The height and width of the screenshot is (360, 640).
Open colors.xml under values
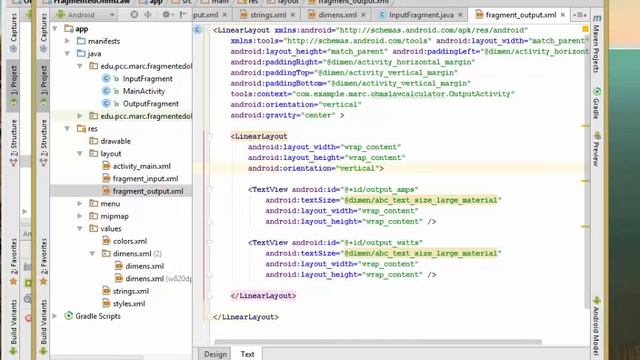[x=130, y=241]
